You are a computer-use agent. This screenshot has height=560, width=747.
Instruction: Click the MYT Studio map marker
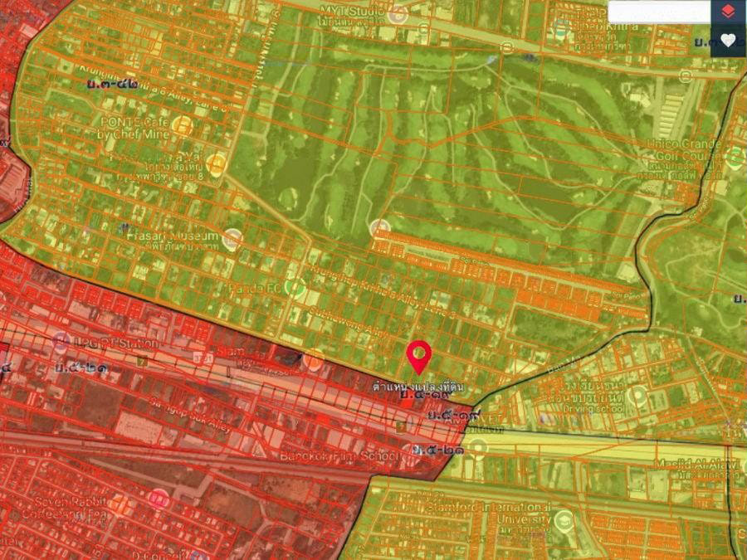coord(399,14)
